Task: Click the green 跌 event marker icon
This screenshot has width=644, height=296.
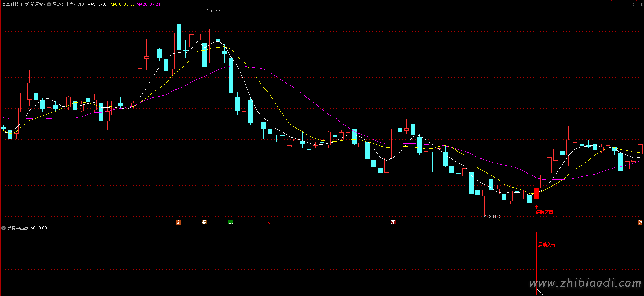Action: coord(230,222)
